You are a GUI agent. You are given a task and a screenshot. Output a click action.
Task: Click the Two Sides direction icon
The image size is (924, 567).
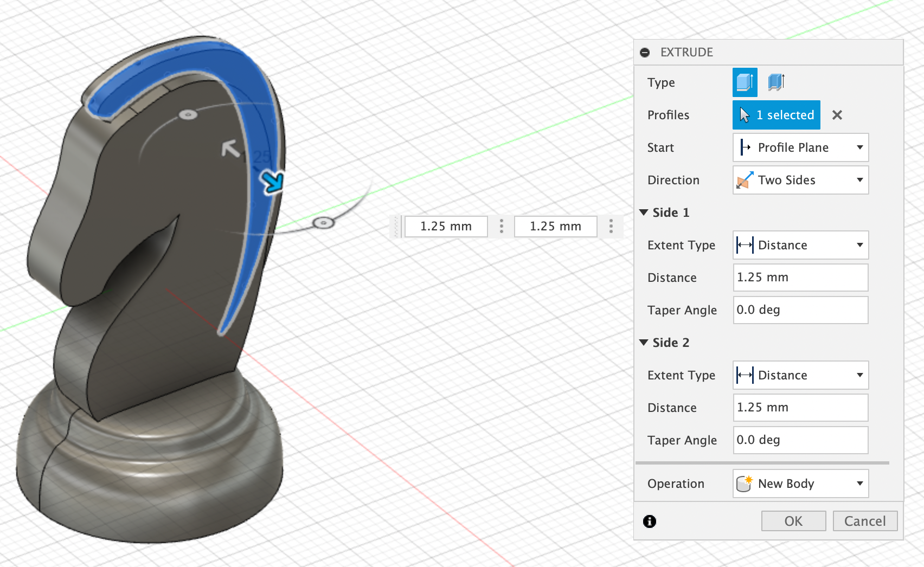point(745,180)
